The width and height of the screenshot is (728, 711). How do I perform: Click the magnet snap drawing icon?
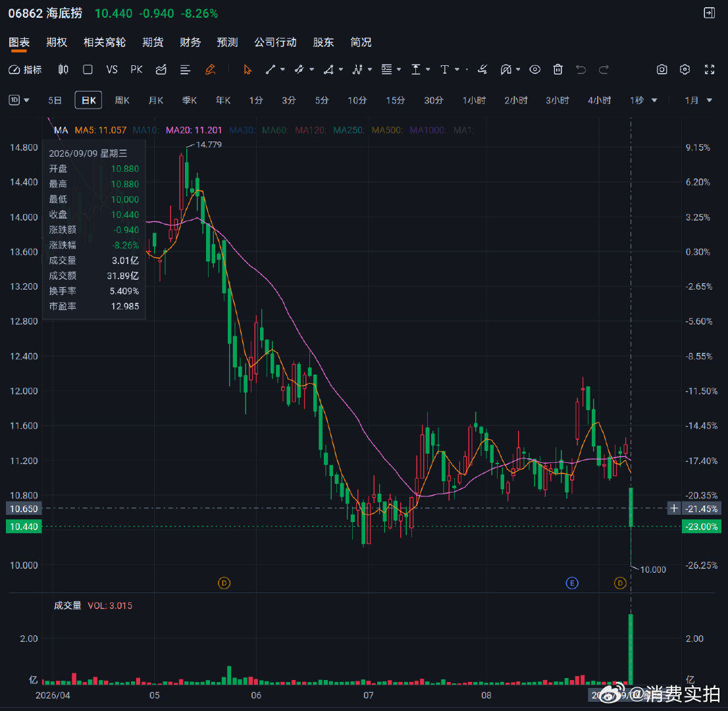coord(506,70)
